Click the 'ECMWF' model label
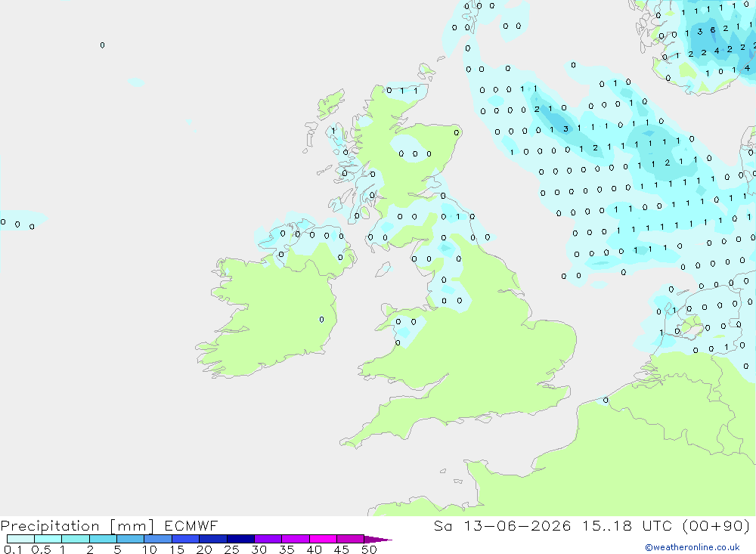Image resolution: width=756 pixels, height=554 pixels. [x=191, y=526]
